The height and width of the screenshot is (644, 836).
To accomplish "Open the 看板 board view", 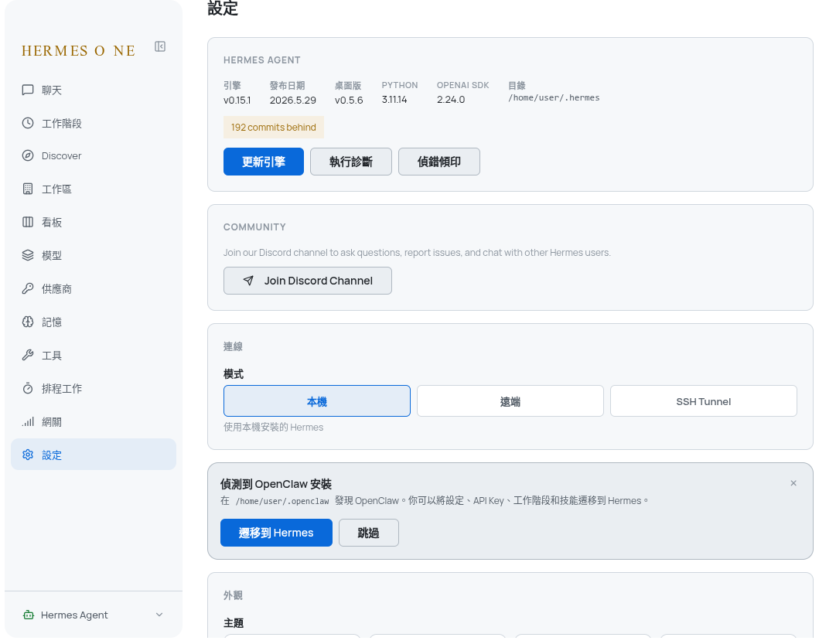I will click(x=94, y=223).
